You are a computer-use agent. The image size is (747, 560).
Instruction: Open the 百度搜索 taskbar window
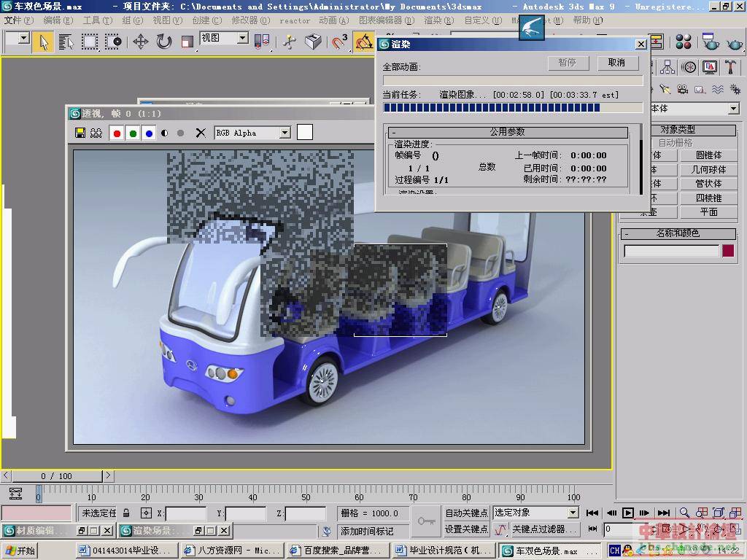(x=335, y=551)
